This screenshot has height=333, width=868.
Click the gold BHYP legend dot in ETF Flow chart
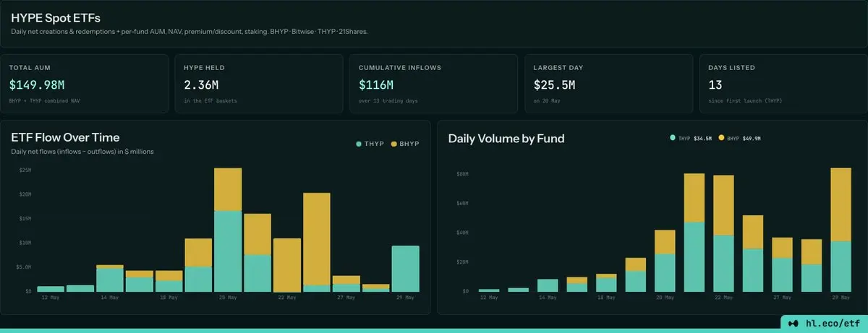click(393, 144)
